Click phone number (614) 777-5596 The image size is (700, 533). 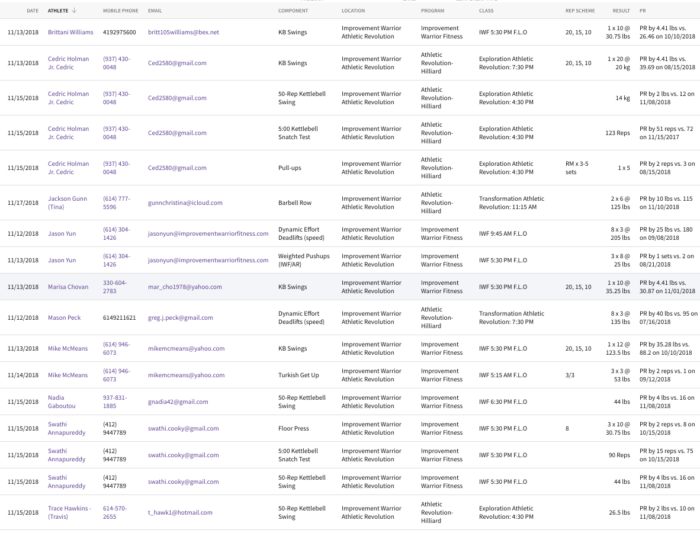tap(117, 203)
